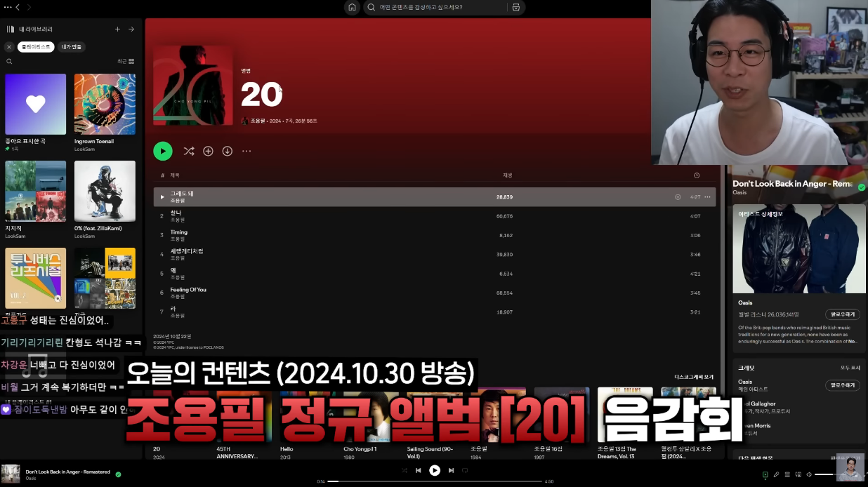Open 디스코그래피 보기 link

694,377
